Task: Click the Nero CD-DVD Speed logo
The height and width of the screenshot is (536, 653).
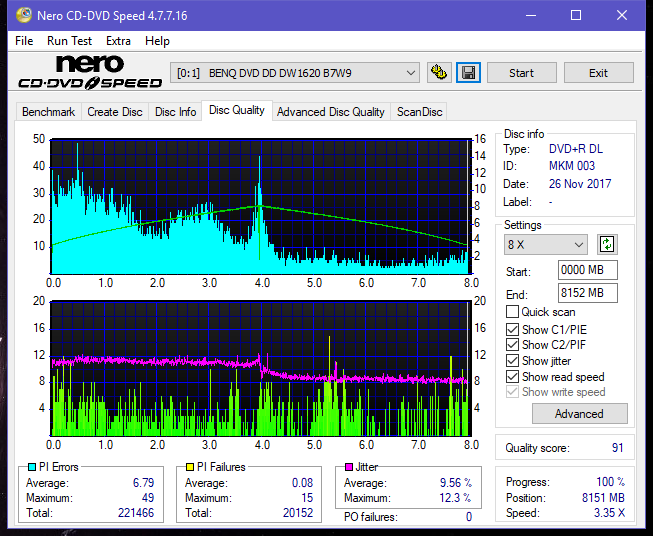Action: point(90,72)
